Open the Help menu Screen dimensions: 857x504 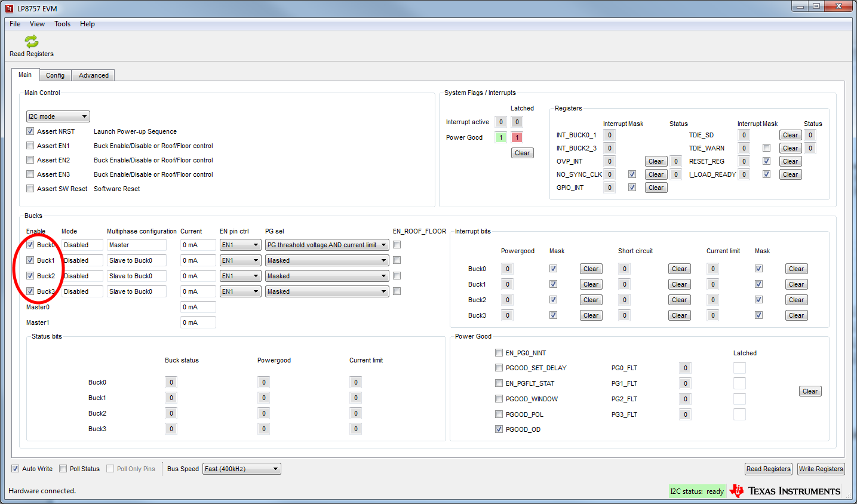[x=87, y=24]
